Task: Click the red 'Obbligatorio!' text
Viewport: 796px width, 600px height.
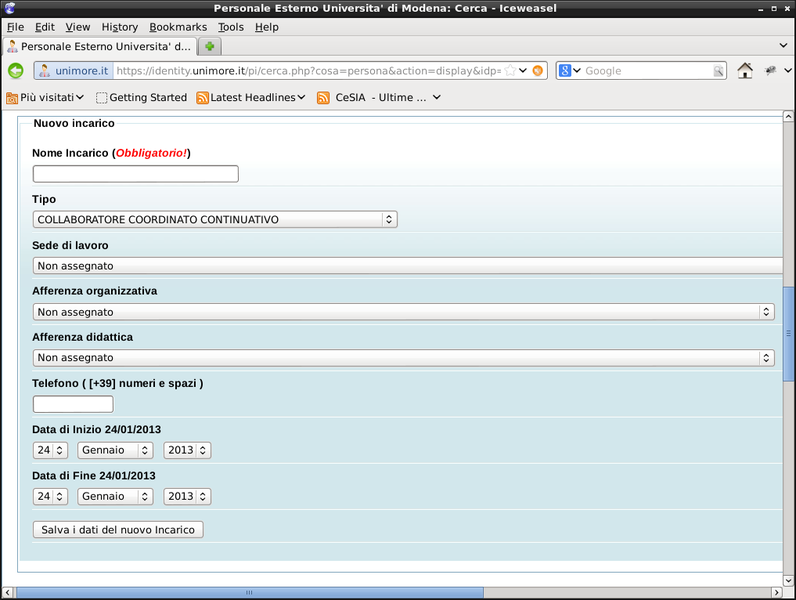Action: [x=151, y=153]
